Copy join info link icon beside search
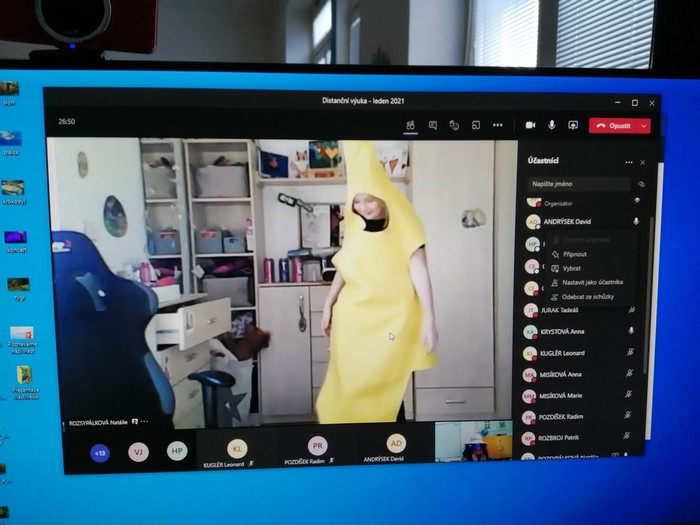700x525 pixels. tap(641, 184)
